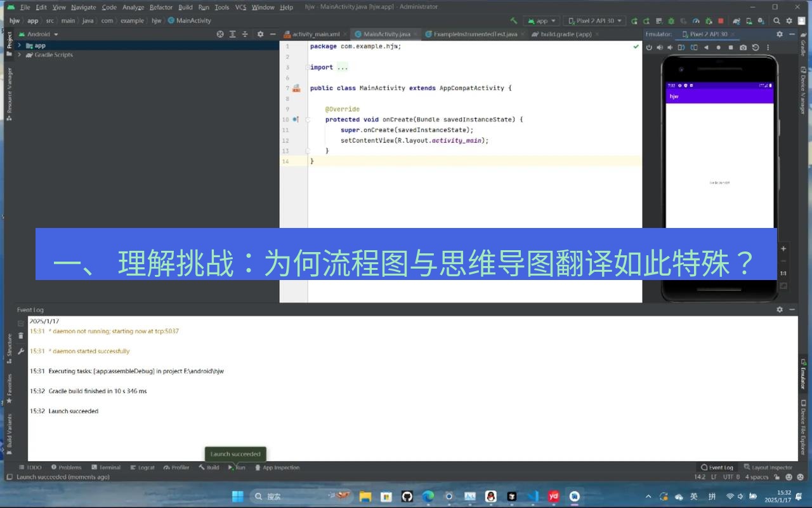Click Expand All in Project panel

point(233,34)
